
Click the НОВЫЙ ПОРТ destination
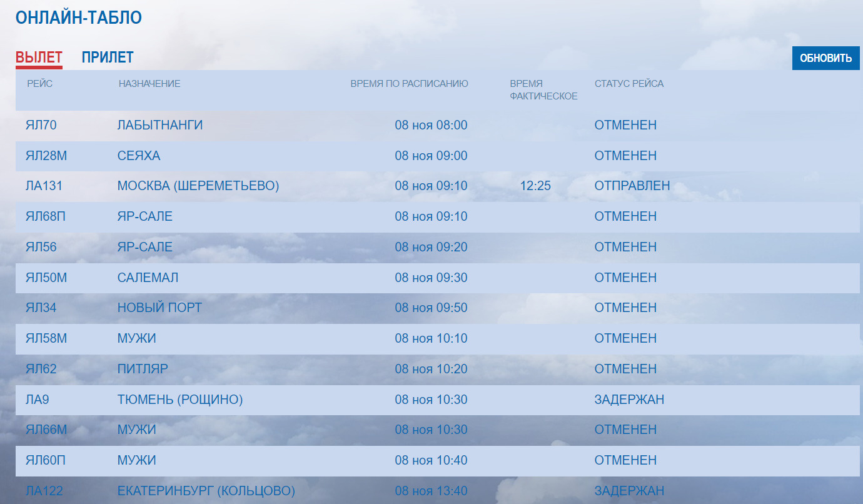(x=159, y=308)
